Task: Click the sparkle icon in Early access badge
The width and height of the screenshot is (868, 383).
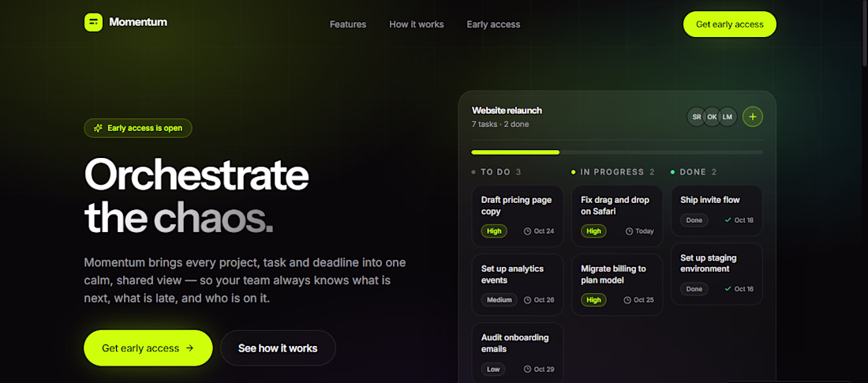Action: (98, 128)
